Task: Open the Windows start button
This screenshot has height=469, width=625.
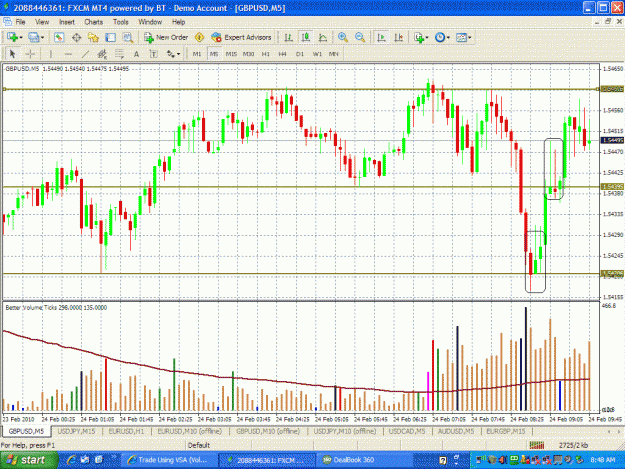Action: (x=29, y=460)
